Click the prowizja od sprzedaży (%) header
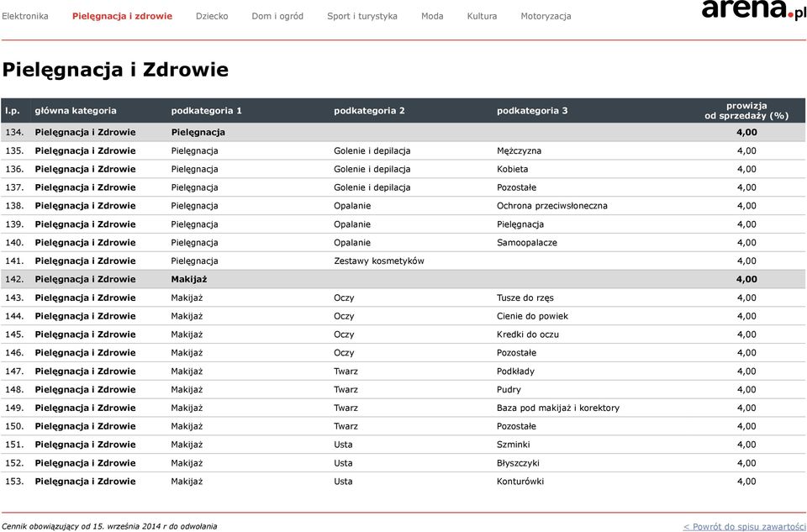Viewport: 807px width, 532px height. pos(746,111)
